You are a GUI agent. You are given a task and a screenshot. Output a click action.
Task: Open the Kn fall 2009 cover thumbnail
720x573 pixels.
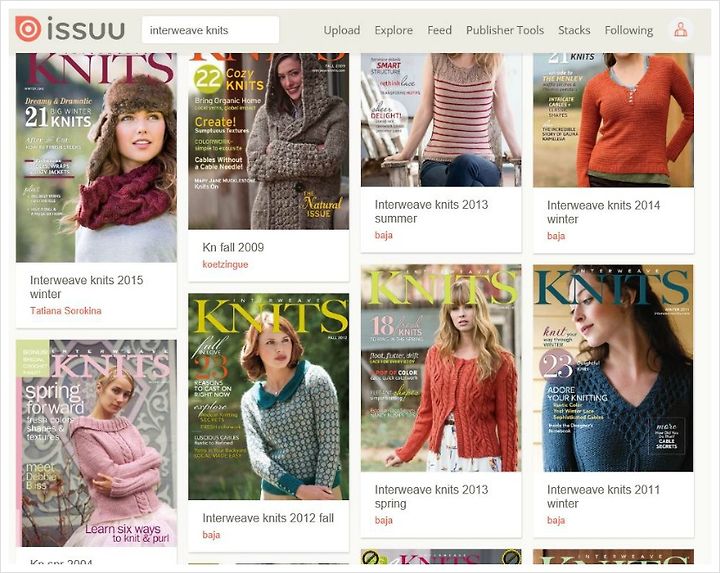tap(269, 141)
